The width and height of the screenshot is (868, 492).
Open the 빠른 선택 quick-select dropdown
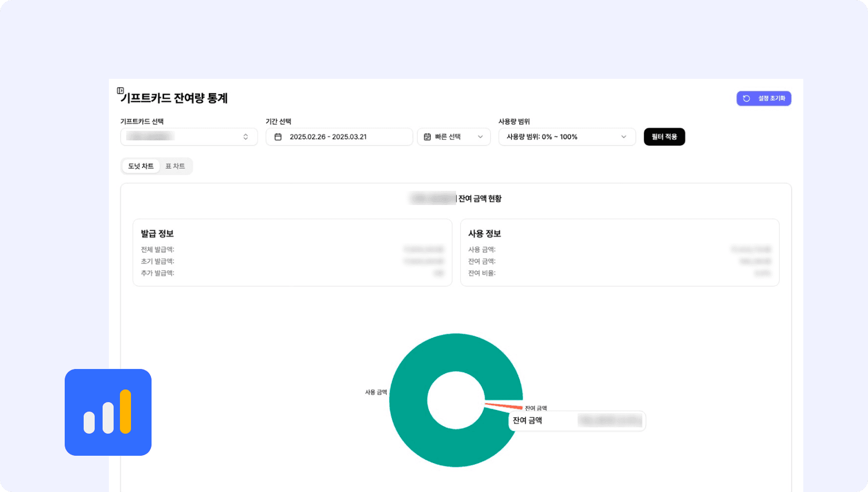click(x=453, y=137)
